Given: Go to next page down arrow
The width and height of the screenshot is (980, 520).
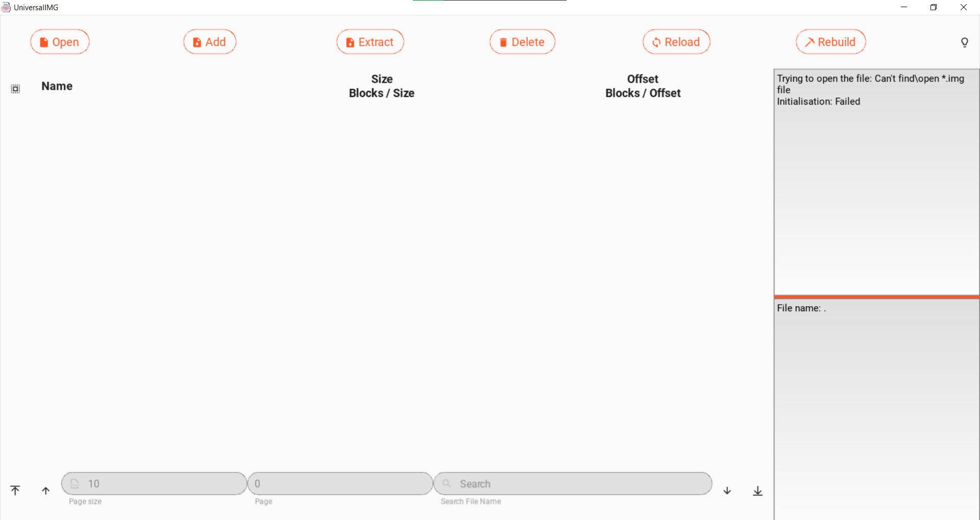Looking at the screenshot, I should click(727, 490).
